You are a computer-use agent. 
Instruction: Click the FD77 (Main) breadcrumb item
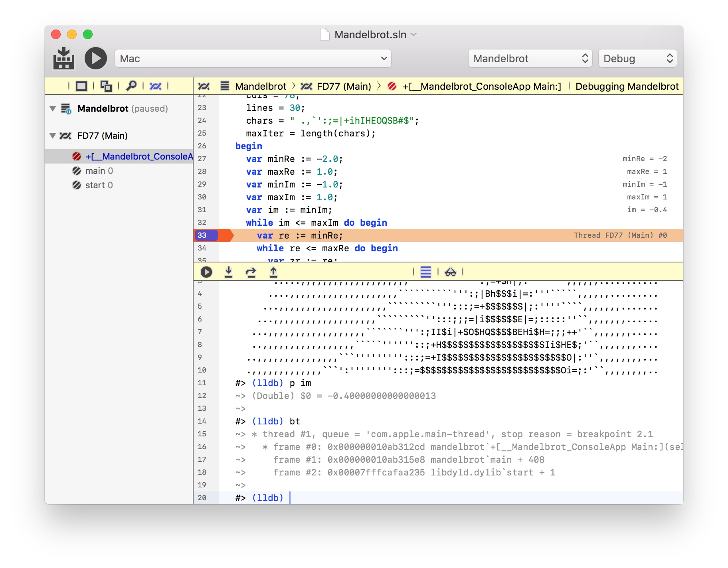tap(343, 86)
